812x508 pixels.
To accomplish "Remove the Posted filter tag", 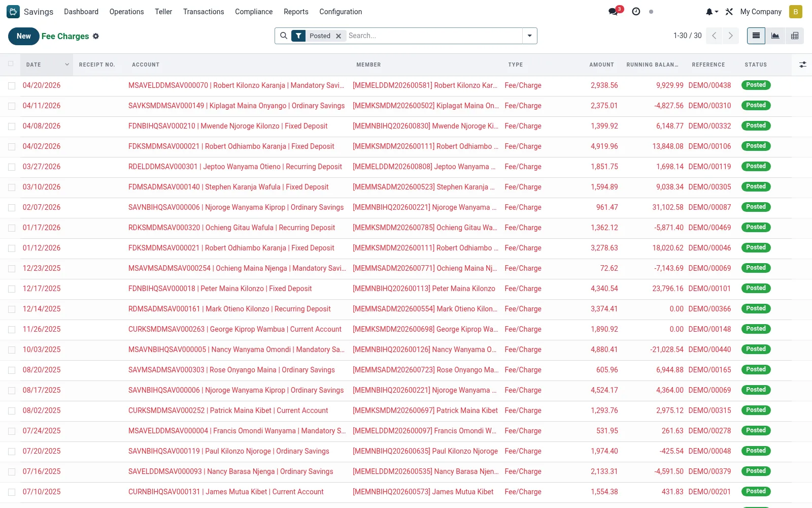I will pos(339,36).
